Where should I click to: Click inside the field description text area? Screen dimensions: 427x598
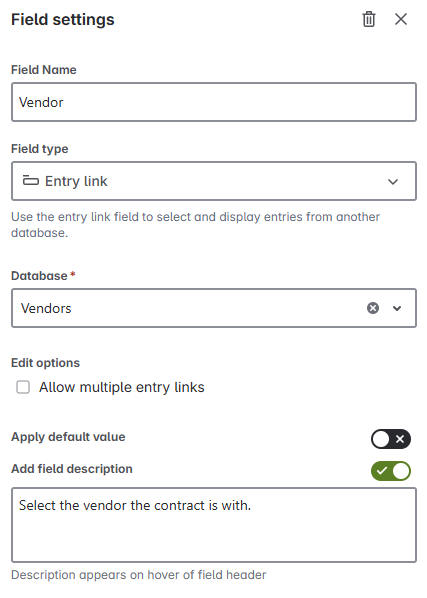click(214, 525)
